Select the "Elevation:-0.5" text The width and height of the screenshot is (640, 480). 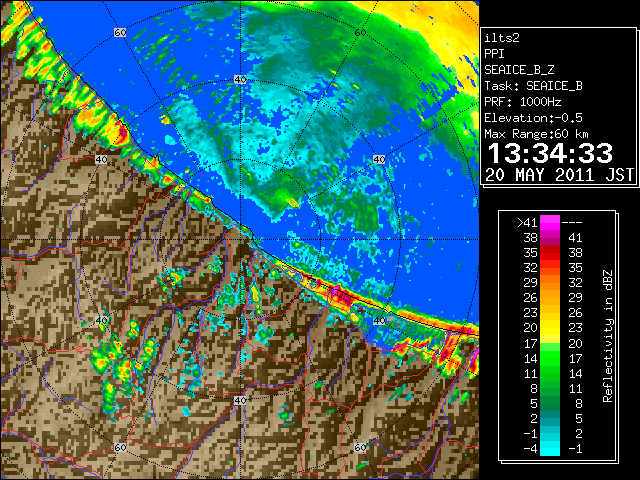[533, 118]
